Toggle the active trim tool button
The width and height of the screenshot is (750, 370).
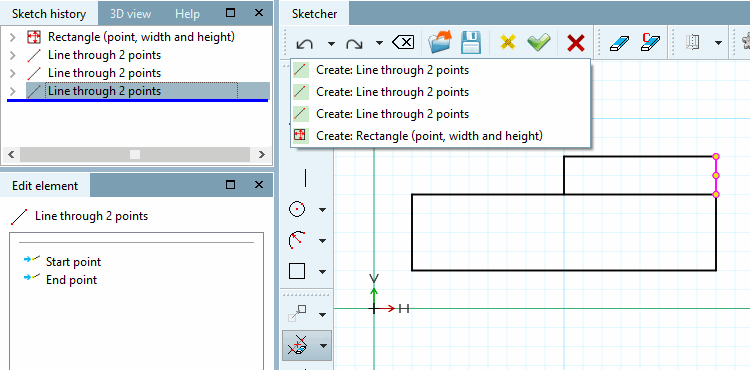click(x=298, y=345)
